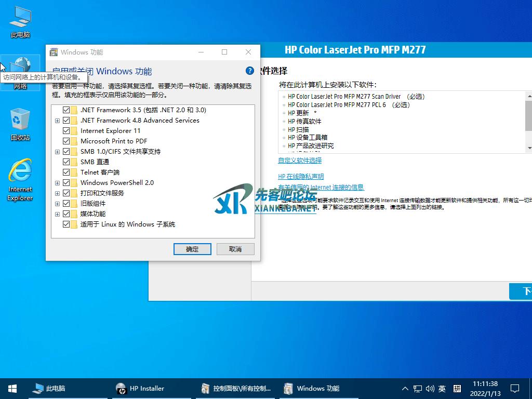Open the This PC desktop icon
This screenshot has height=399, width=532.
point(20,22)
